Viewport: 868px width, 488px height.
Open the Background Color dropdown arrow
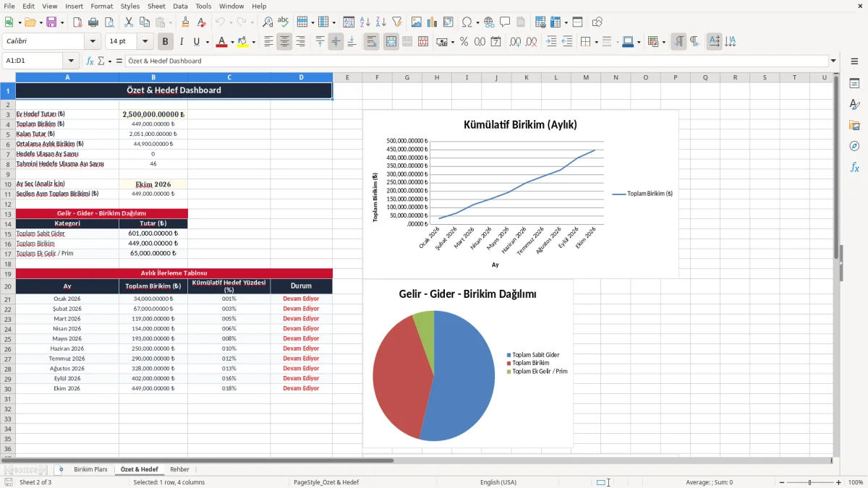tap(254, 42)
